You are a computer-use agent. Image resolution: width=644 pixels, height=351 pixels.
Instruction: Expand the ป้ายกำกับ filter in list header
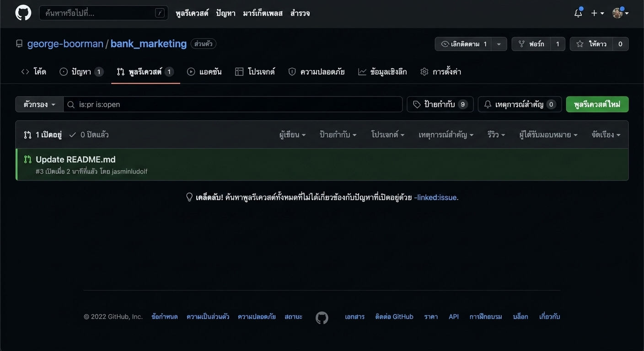[338, 135]
